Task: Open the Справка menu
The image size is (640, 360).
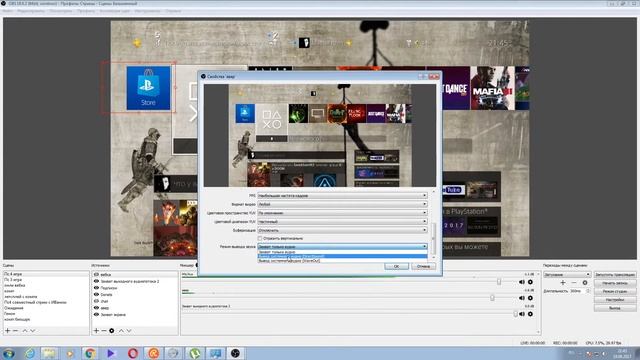Action: click(x=173, y=11)
